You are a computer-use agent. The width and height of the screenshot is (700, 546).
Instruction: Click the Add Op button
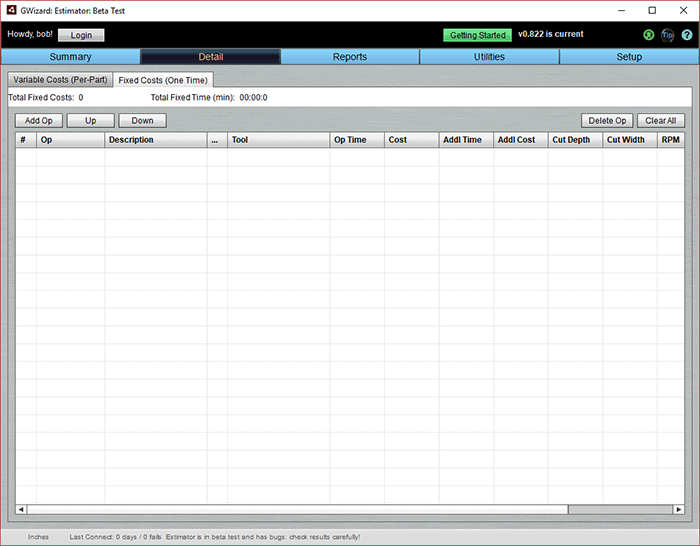click(39, 121)
